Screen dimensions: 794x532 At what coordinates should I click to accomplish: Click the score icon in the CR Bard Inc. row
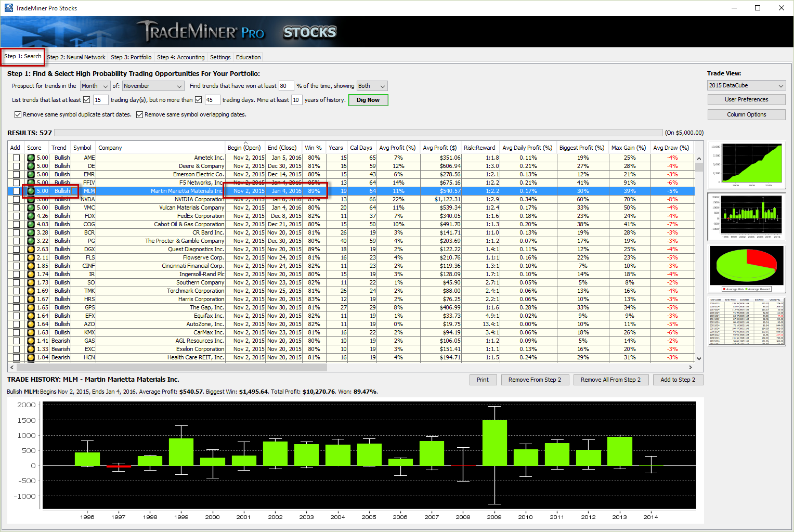pyautogui.click(x=31, y=232)
